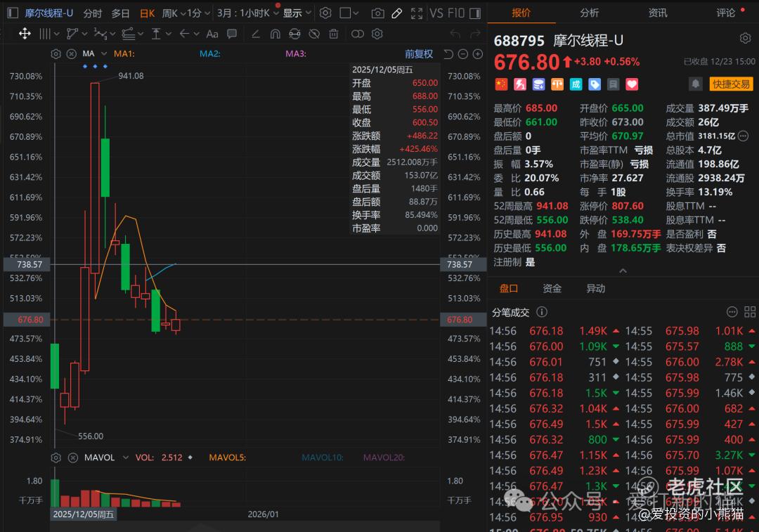Screen dimensions: 759x532
Task: Select the wave pattern drawing tool
Action: pyautogui.click(x=100, y=34)
